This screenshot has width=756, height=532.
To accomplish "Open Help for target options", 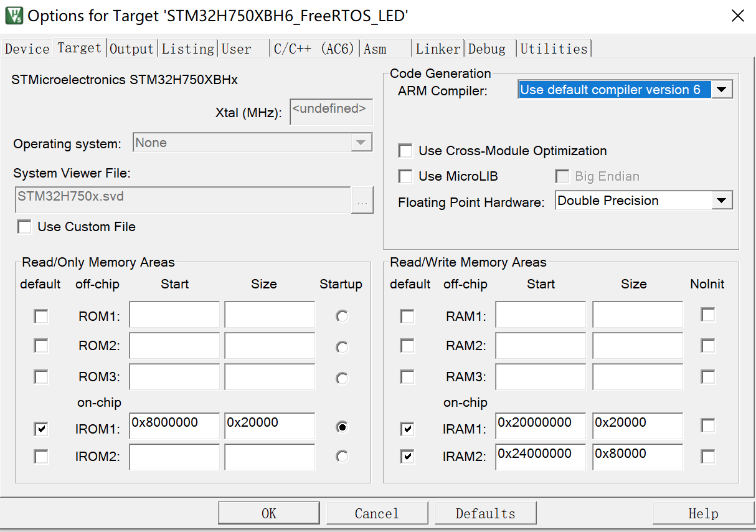I will click(703, 513).
